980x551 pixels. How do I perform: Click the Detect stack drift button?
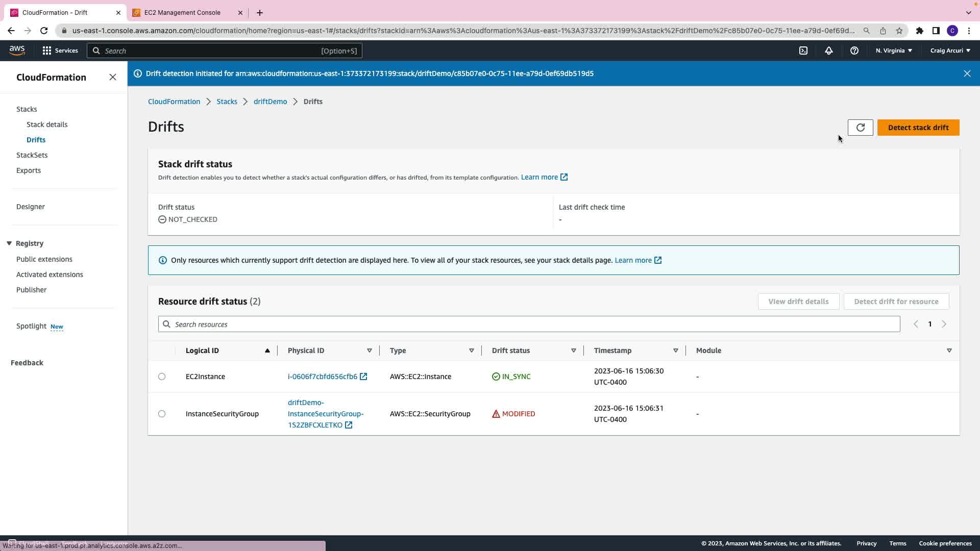(x=918, y=128)
